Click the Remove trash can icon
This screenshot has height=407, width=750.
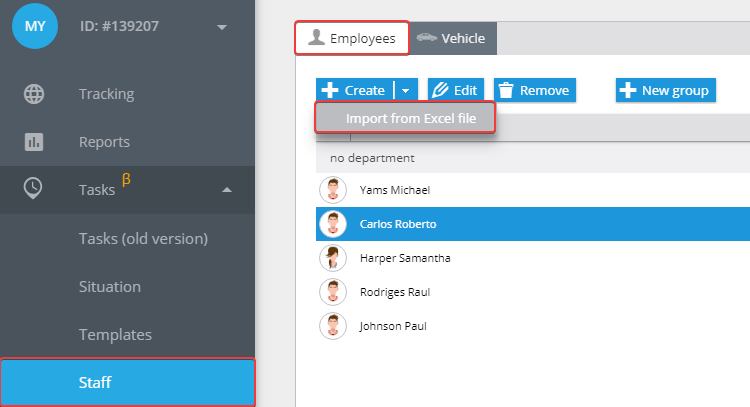pos(506,90)
